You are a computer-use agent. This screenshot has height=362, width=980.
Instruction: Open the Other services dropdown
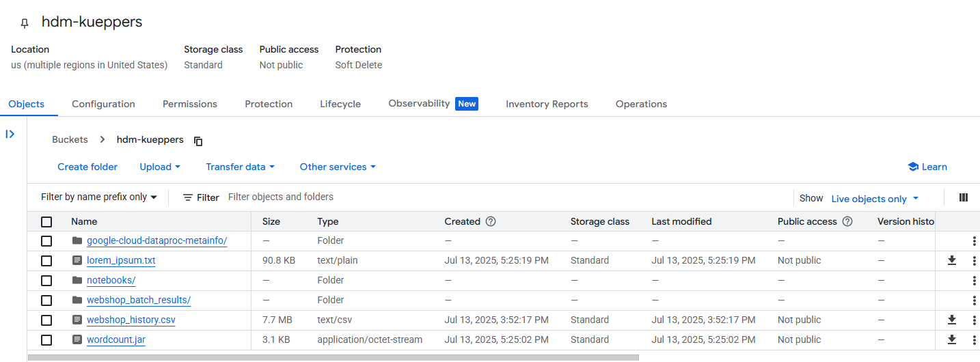[338, 167]
